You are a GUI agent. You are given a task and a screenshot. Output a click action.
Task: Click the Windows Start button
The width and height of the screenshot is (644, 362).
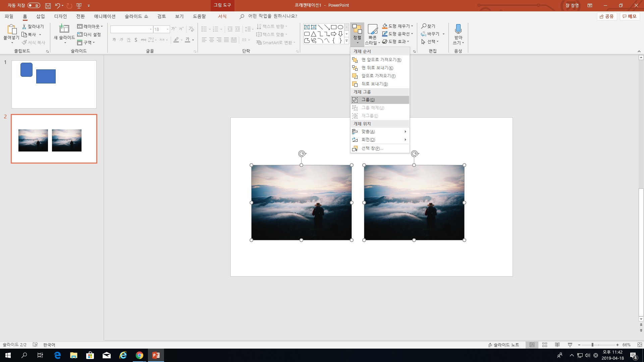(x=8, y=355)
